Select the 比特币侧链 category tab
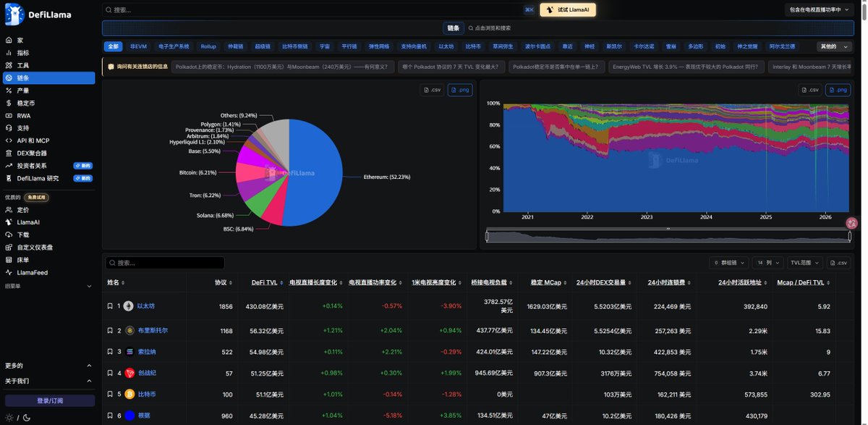Screen dimensions: 868x425 [x=295, y=46]
